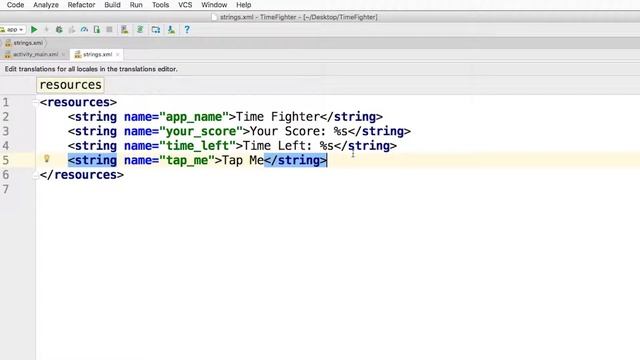Click the yellow lightbulb intention icon on line 5
This screenshot has height=360, width=640.
click(47, 158)
